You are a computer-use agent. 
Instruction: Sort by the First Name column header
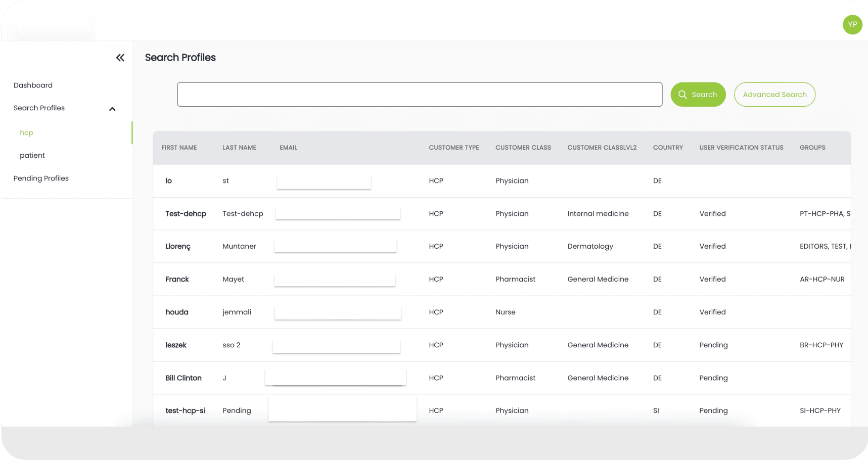click(x=179, y=148)
